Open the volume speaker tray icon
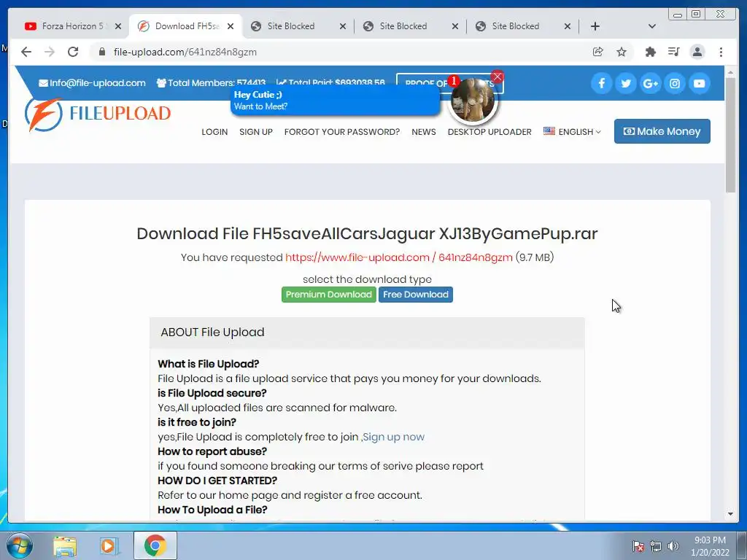Image resolution: width=747 pixels, height=560 pixels. [x=673, y=546]
